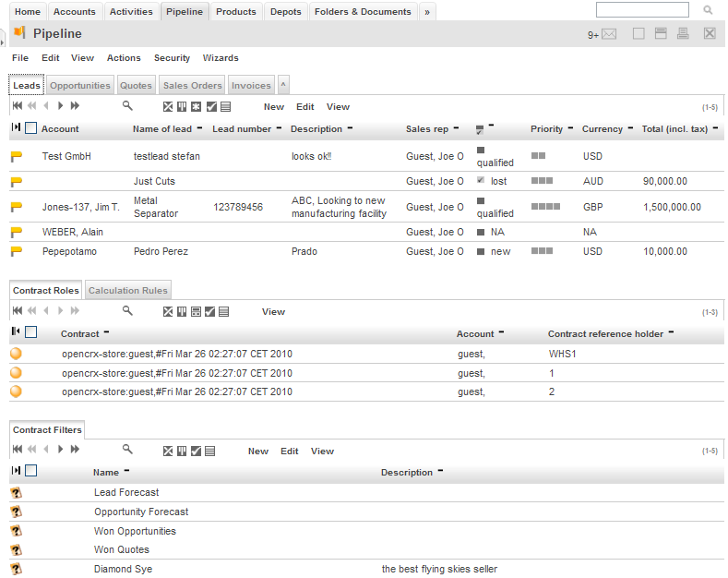Open orange ball icon for WHS1 contract role
The width and height of the screenshot is (728, 578).
pyautogui.click(x=16, y=354)
